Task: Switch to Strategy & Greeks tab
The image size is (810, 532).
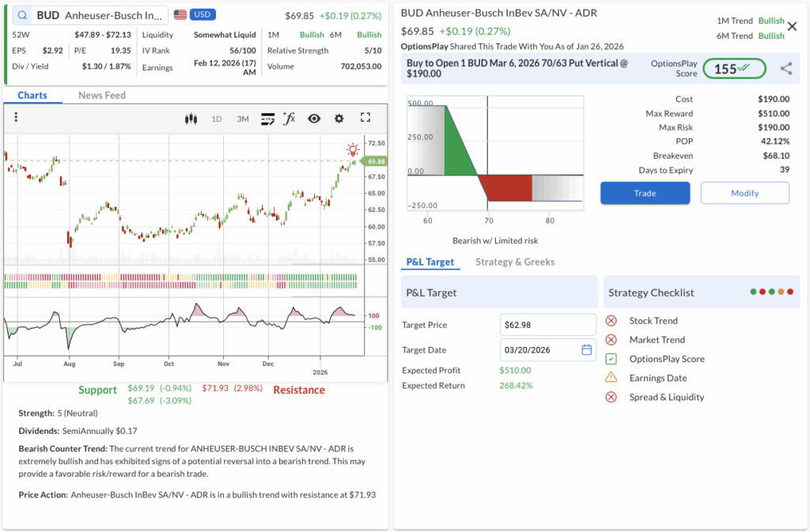Action: click(515, 262)
